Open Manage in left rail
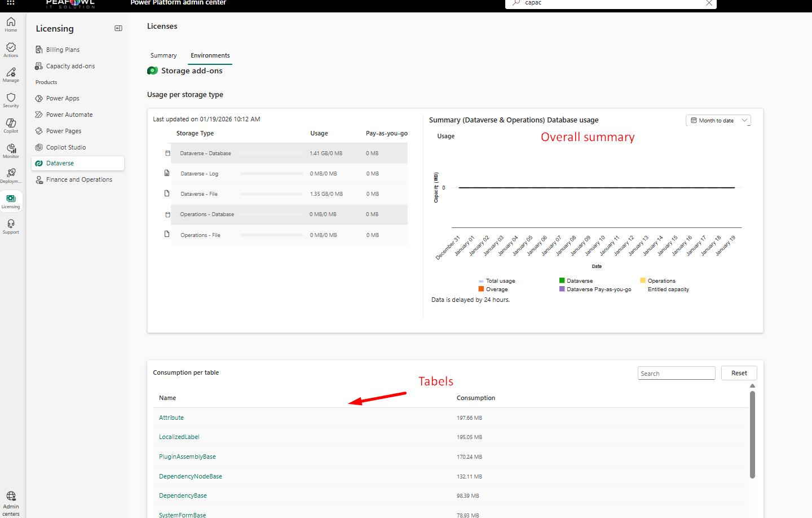The image size is (812, 518). (x=11, y=74)
